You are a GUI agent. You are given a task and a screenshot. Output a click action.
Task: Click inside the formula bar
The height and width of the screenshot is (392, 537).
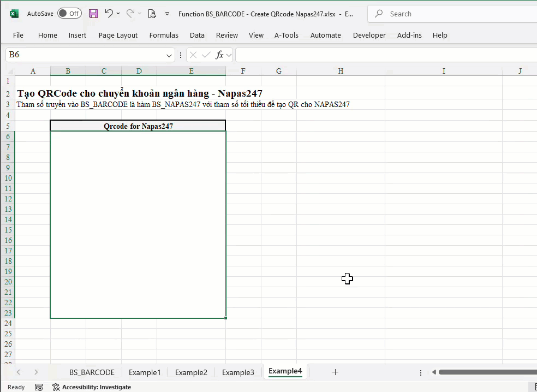(x=386, y=55)
